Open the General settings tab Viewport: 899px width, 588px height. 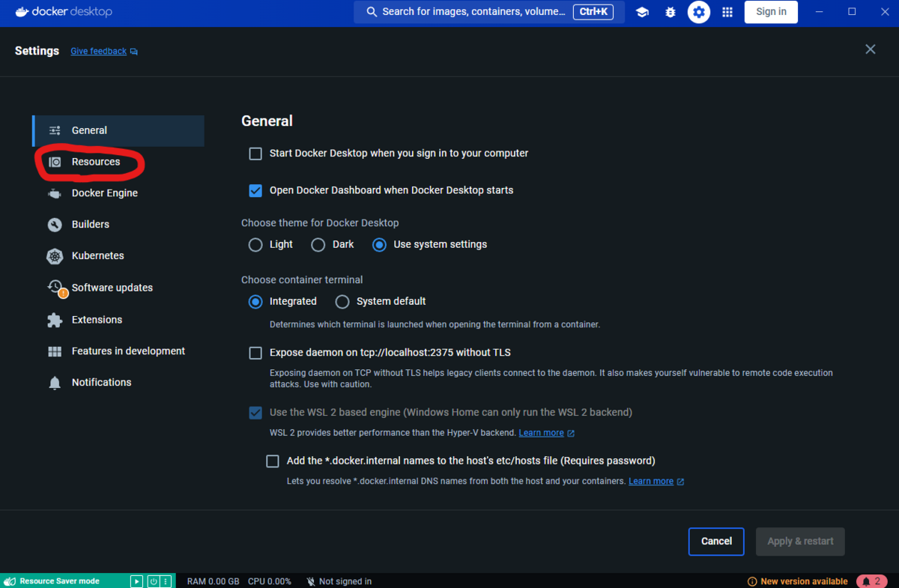[x=118, y=130]
